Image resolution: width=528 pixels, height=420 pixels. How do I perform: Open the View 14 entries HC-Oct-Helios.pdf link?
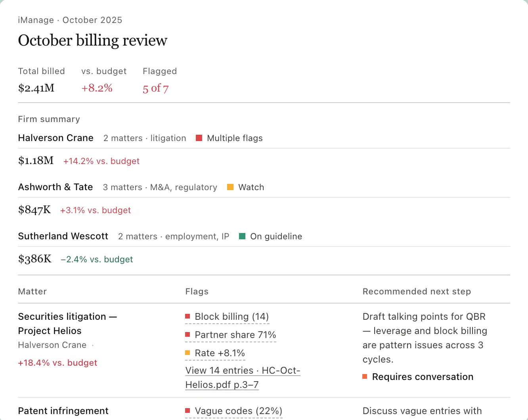coord(243,378)
